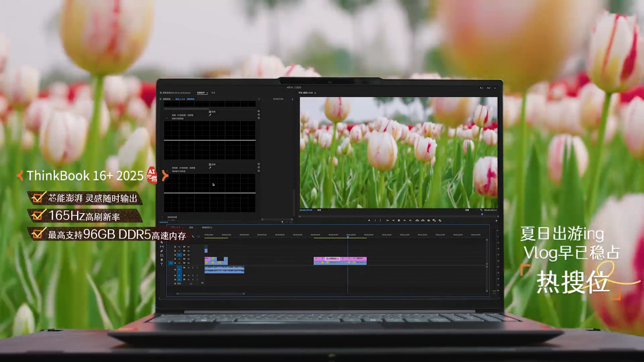
Task: Select the Razor tool in timeline toolbox
Action: pos(162,243)
